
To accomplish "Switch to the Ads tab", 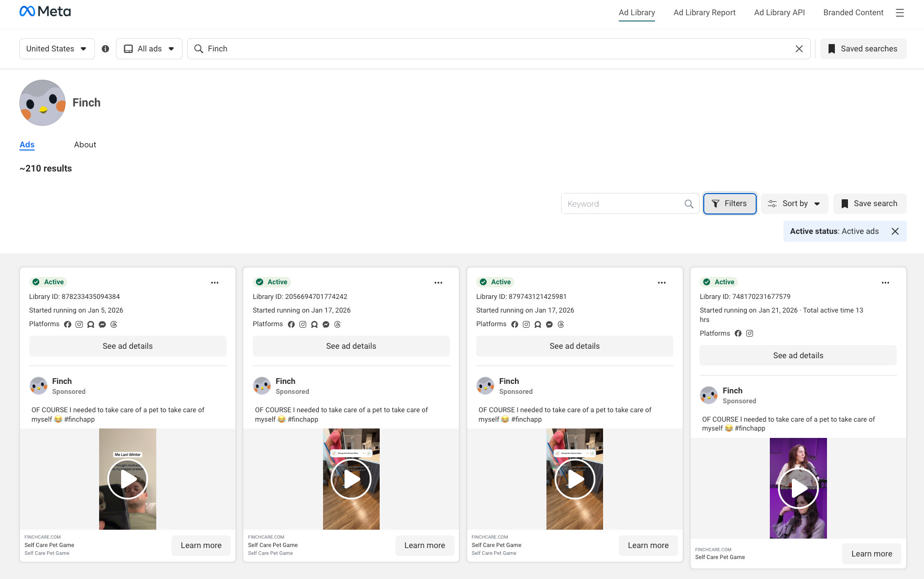I will (27, 145).
